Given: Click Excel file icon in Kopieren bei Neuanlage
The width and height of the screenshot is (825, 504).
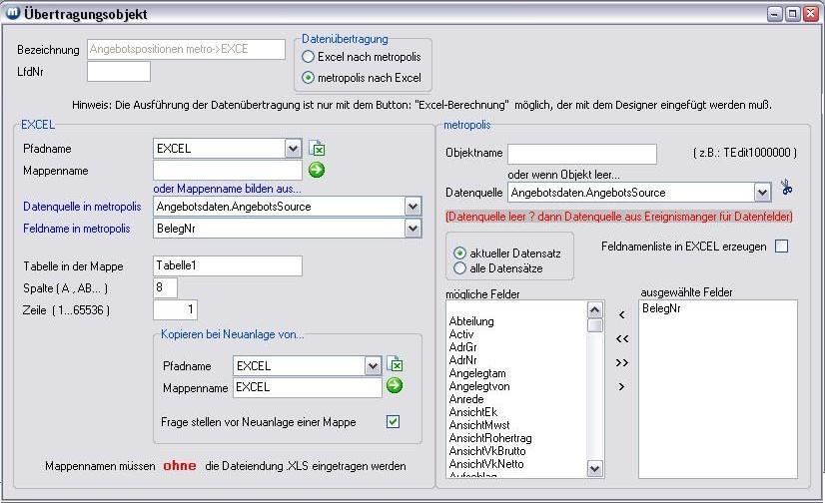Looking at the screenshot, I should pos(396,365).
